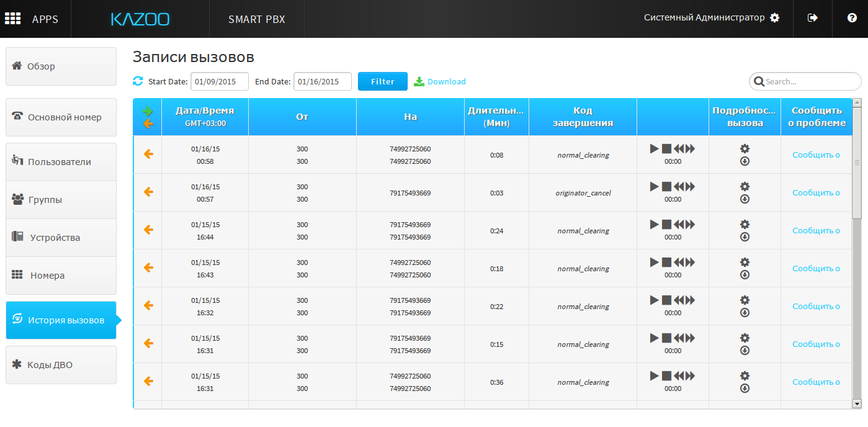Click direction arrow of 01/15/15 16:43 row
The height and width of the screenshot is (427, 868).
click(148, 267)
